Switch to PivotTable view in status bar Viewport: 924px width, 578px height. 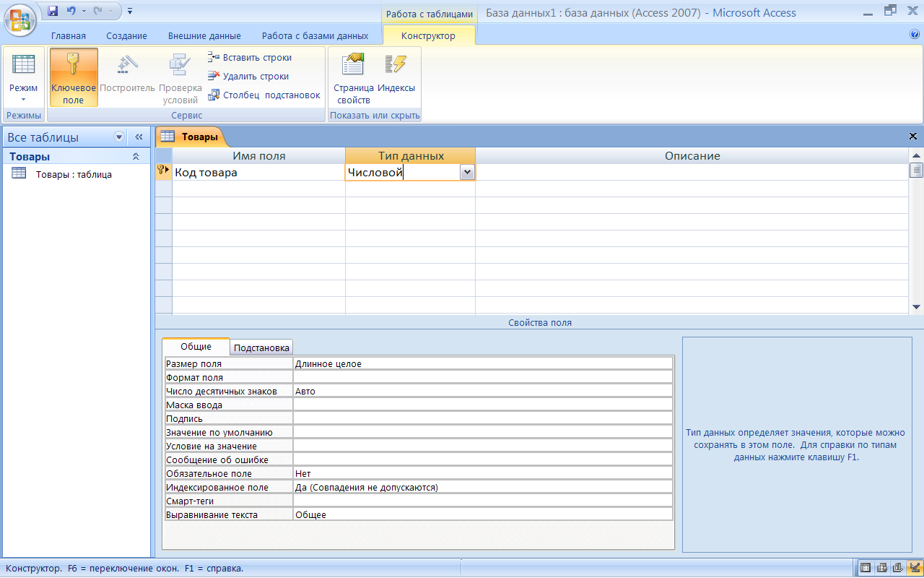[x=881, y=568]
